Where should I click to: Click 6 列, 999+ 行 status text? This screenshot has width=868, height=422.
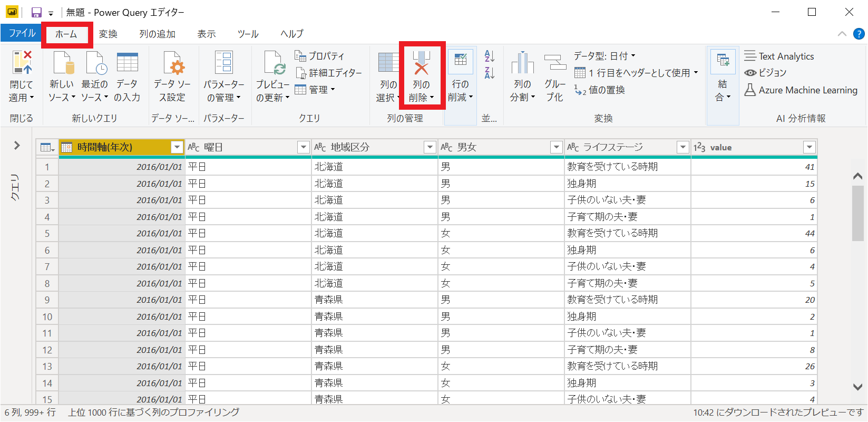pos(30,413)
